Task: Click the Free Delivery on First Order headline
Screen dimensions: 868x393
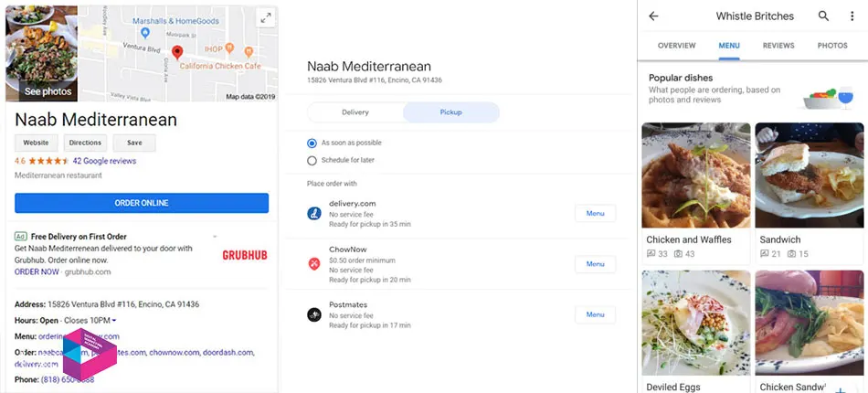Action: [x=79, y=237]
